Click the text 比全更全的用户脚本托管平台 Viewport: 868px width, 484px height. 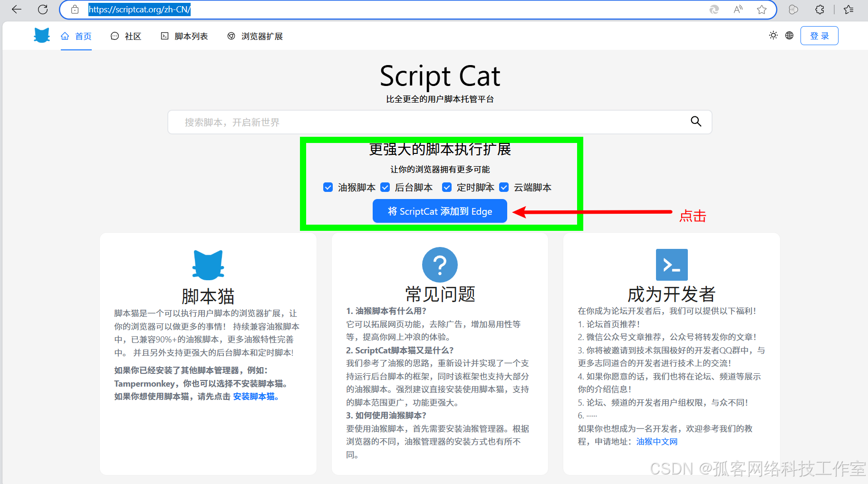coord(440,99)
